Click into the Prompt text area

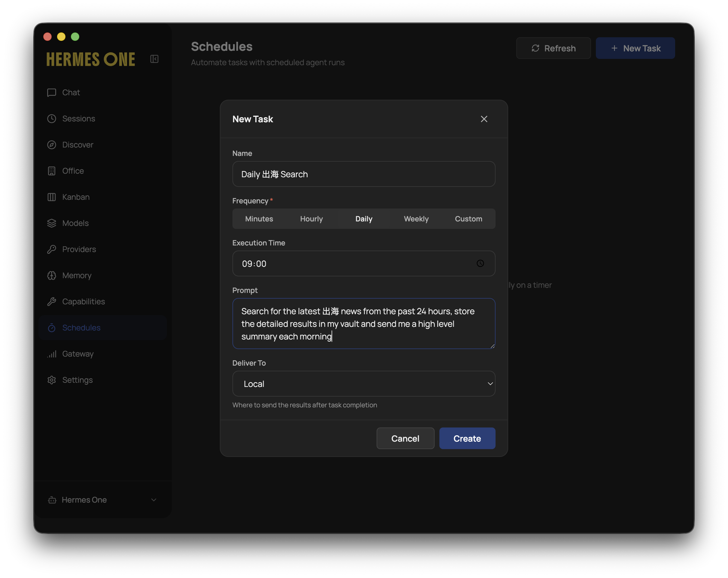point(364,324)
